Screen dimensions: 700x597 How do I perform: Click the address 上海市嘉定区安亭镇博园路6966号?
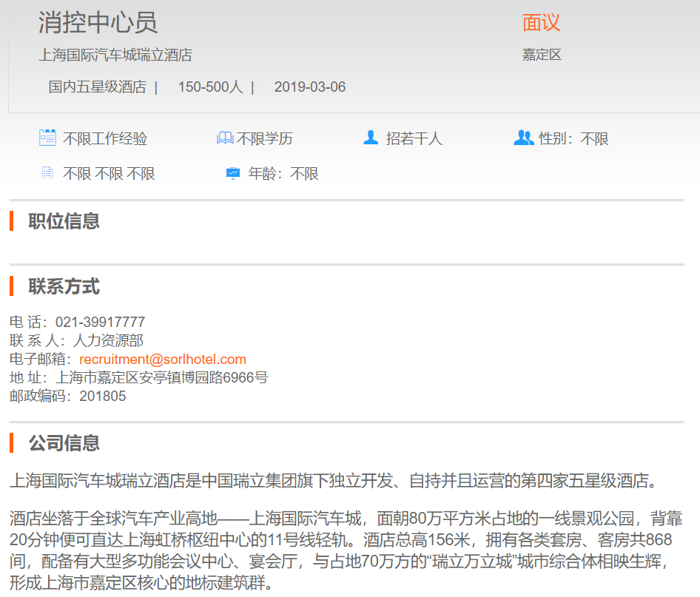(x=162, y=378)
